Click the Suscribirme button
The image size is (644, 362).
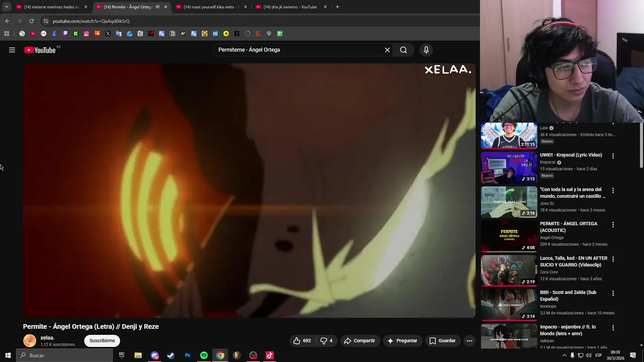(102, 341)
